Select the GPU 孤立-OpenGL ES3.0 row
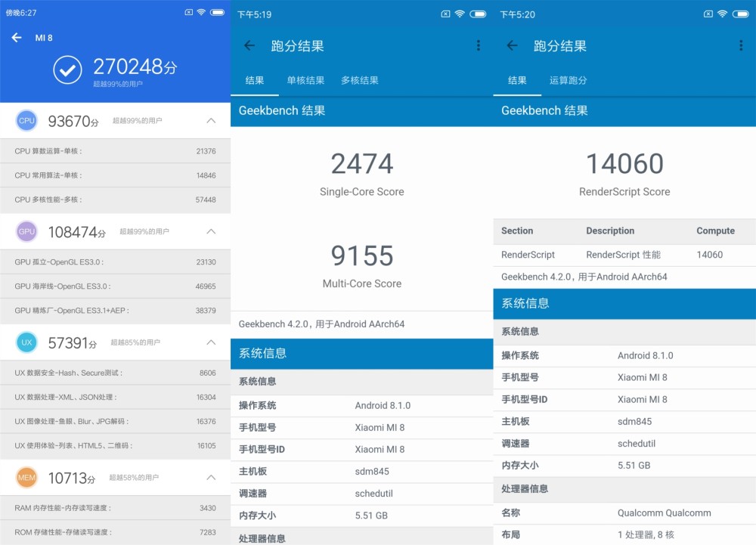The image size is (756, 545). pos(115,262)
